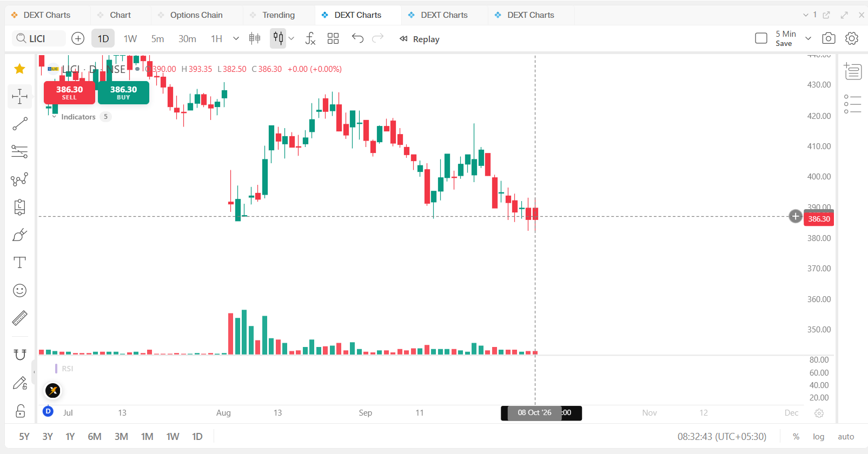This screenshot has width=868, height=454.
Task: Select the trend line drawing tool
Action: [x=20, y=124]
